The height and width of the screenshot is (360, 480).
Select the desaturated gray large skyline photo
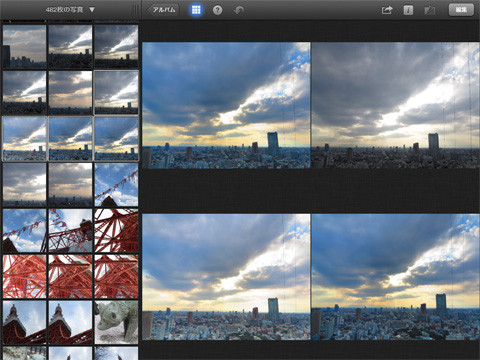coord(395,105)
